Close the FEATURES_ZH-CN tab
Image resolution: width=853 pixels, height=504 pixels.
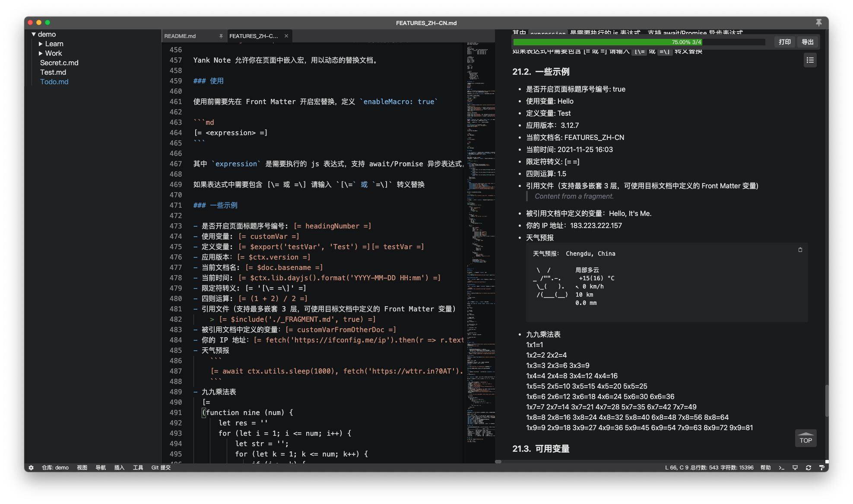coord(286,36)
